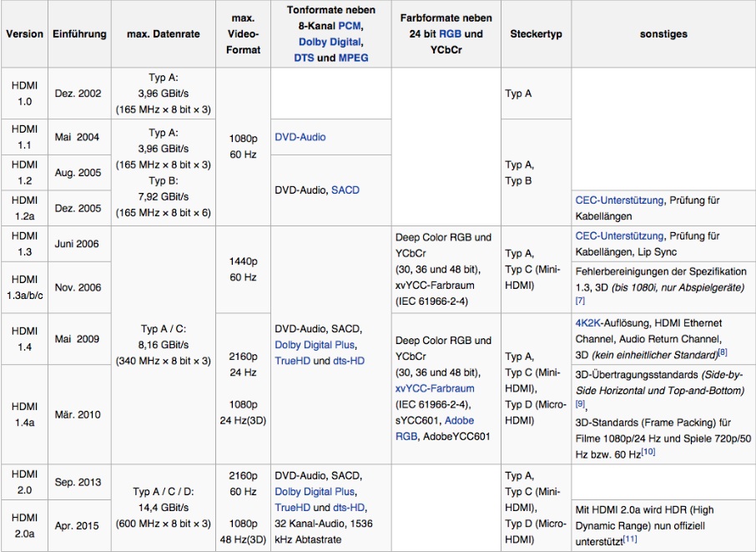Select the 'HDMI 1.3a/b/c' version cell
Image resolution: width=756 pixels, height=552 pixels.
(x=24, y=287)
